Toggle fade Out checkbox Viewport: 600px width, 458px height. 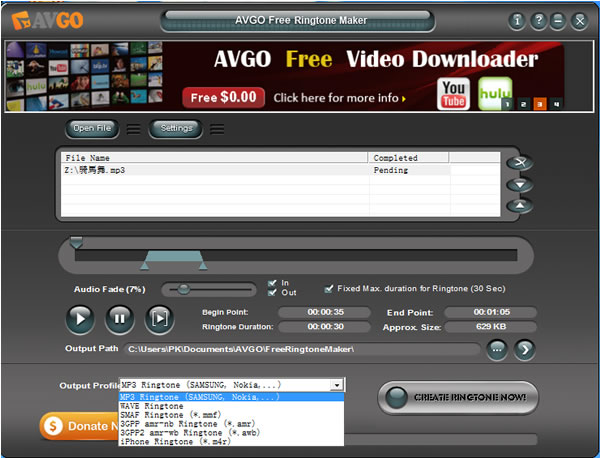(272, 293)
